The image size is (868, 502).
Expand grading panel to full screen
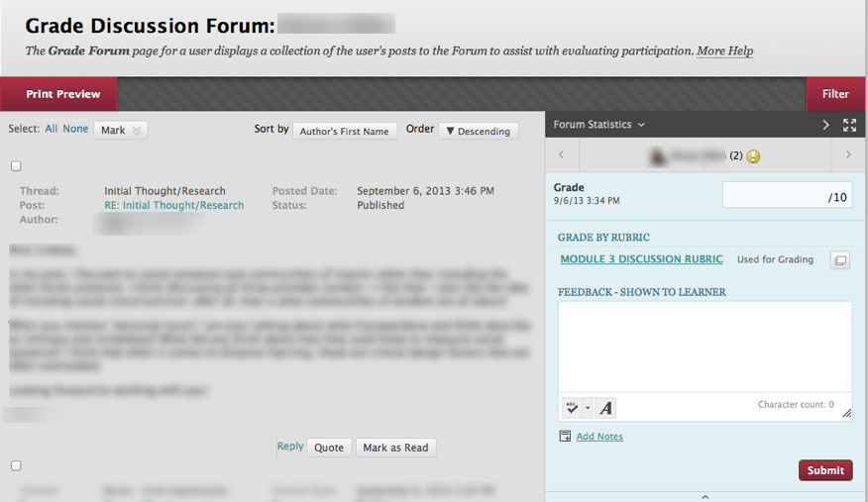pos(849,125)
